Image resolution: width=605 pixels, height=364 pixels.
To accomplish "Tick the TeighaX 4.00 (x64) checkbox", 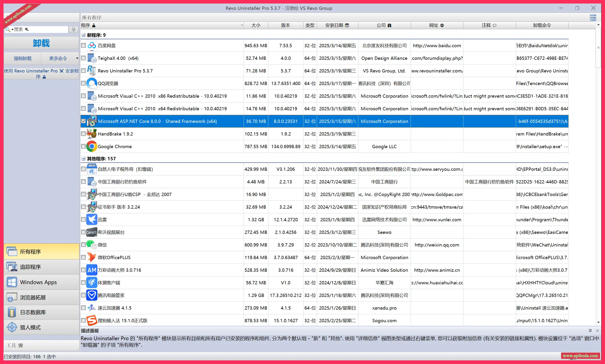I will (83, 58).
